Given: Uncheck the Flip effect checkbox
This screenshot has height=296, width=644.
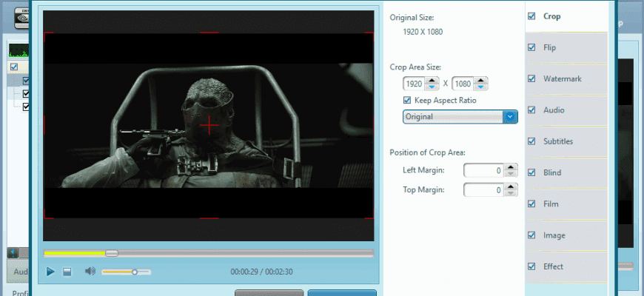Looking at the screenshot, I should click(x=531, y=47).
